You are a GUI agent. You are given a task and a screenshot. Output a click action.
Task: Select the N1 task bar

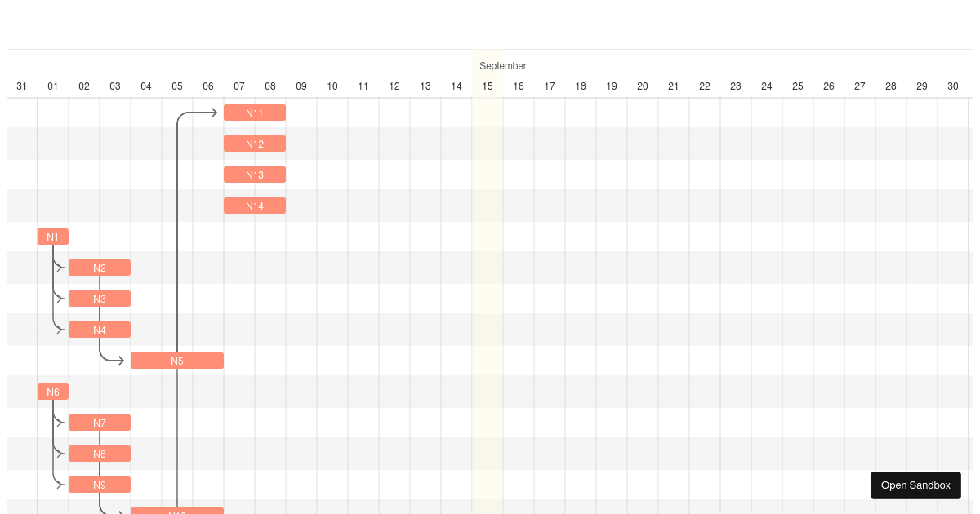click(x=53, y=237)
